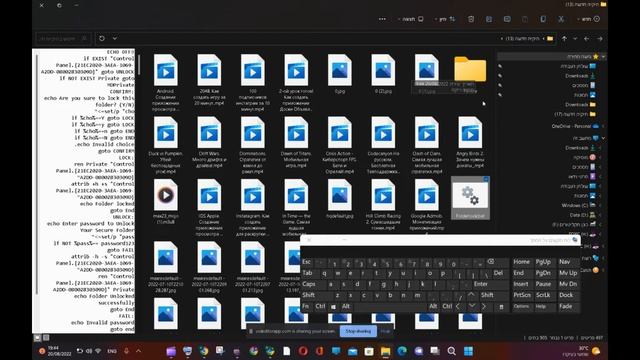This screenshot has height=360, width=640.
Task: Select the Duck vs Pumpkin video file
Action: coord(165,145)
